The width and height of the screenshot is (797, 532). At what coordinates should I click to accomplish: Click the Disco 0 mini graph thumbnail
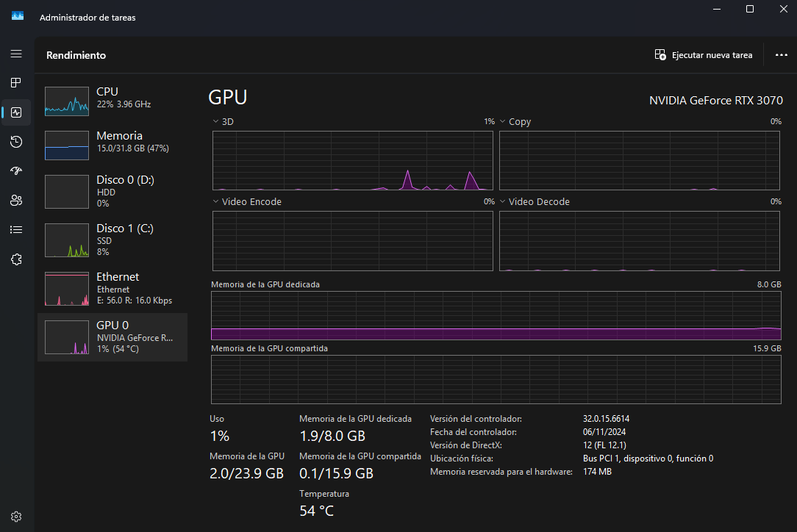click(67, 192)
